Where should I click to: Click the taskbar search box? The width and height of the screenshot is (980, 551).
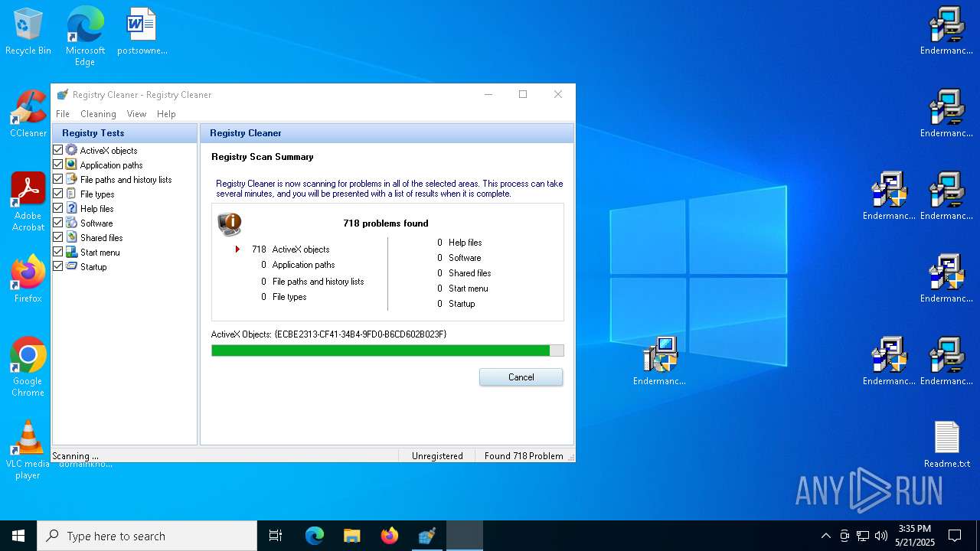pos(147,536)
